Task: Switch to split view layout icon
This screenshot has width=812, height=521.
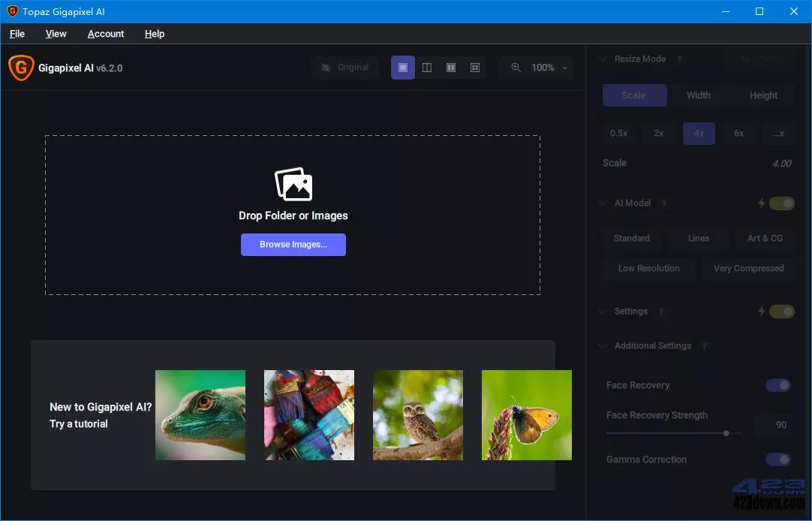Action: click(427, 68)
